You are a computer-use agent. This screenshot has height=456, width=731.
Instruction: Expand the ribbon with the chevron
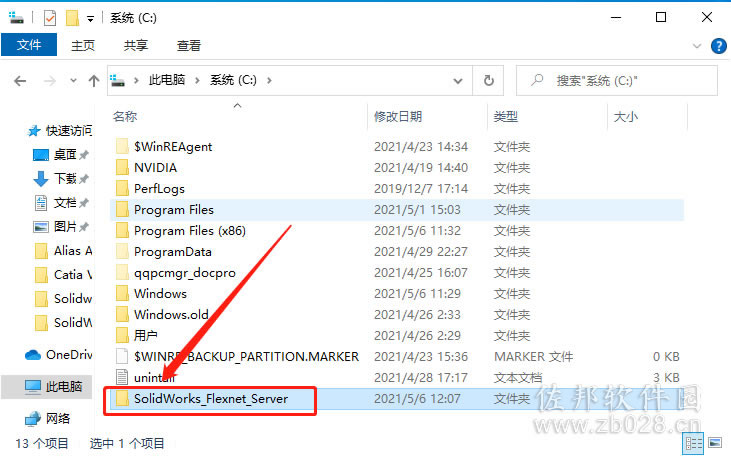point(697,46)
